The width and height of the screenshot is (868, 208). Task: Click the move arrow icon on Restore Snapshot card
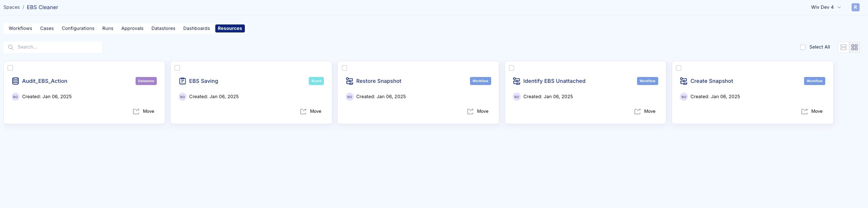coord(470,111)
